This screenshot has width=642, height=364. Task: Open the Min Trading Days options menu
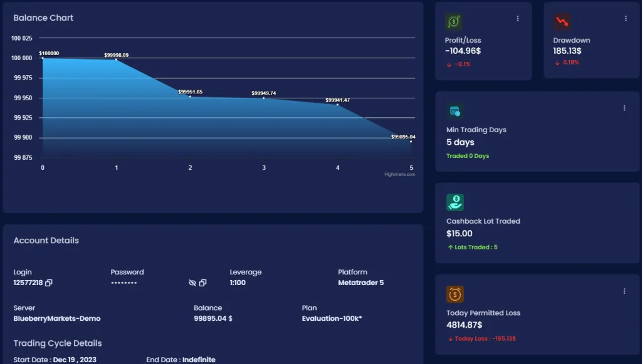point(624,108)
